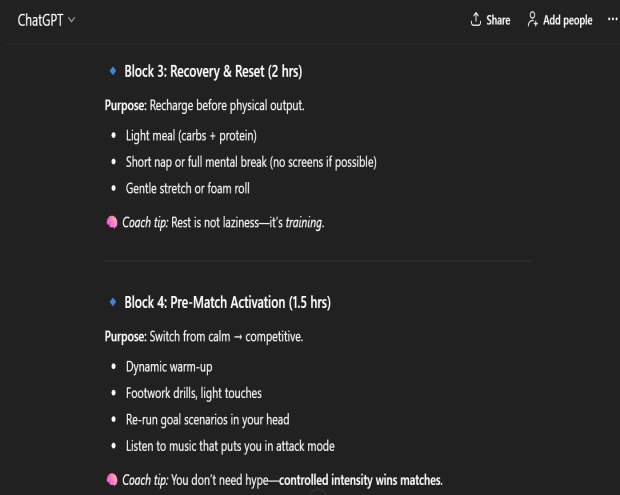Click the brain emoji by the hype coach tip
The height and width of the screenshot is (495, 620).
111,480
